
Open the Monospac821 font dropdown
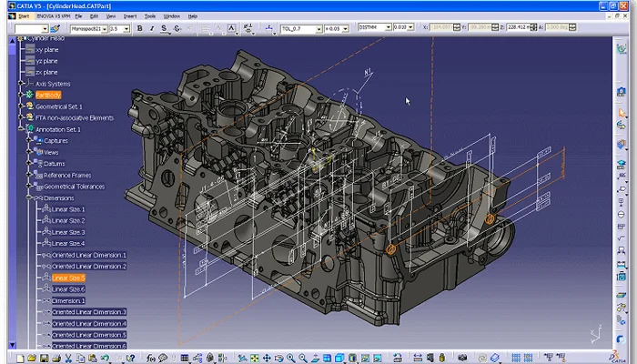(x=103, y=28)
